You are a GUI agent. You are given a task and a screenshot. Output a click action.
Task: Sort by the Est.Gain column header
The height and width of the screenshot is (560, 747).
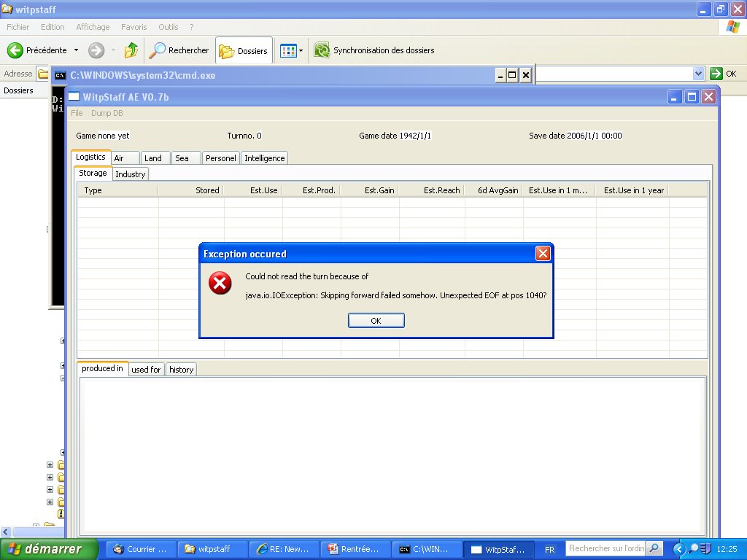(x=370, y=190)
